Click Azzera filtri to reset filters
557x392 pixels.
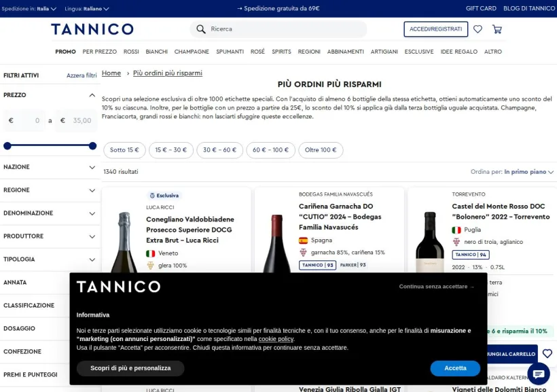pos(82,75)
